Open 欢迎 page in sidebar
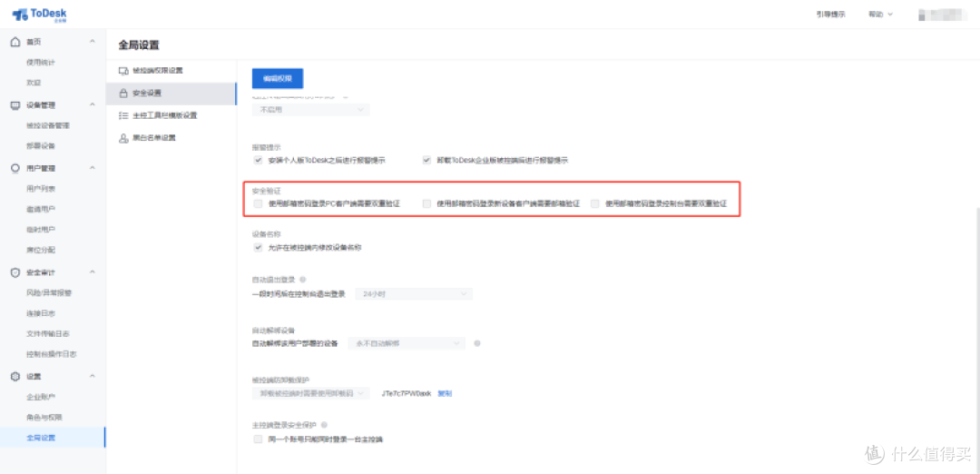 coord(34,83)
